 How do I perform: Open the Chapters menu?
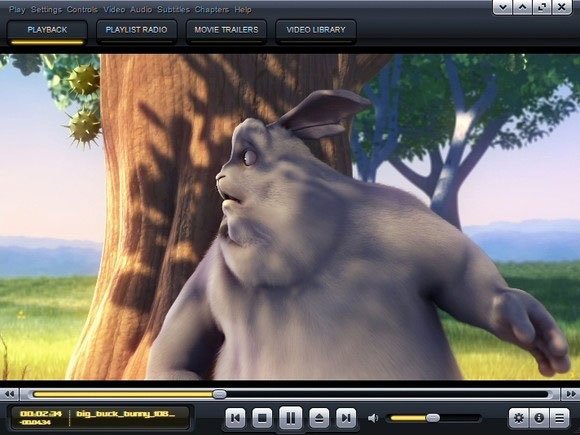pos(212,9)
